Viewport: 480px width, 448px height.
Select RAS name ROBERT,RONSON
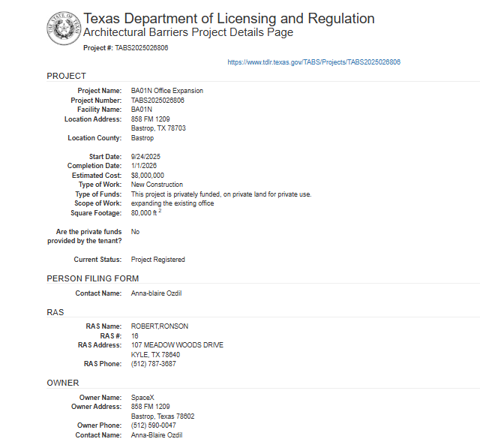(160, 326)
